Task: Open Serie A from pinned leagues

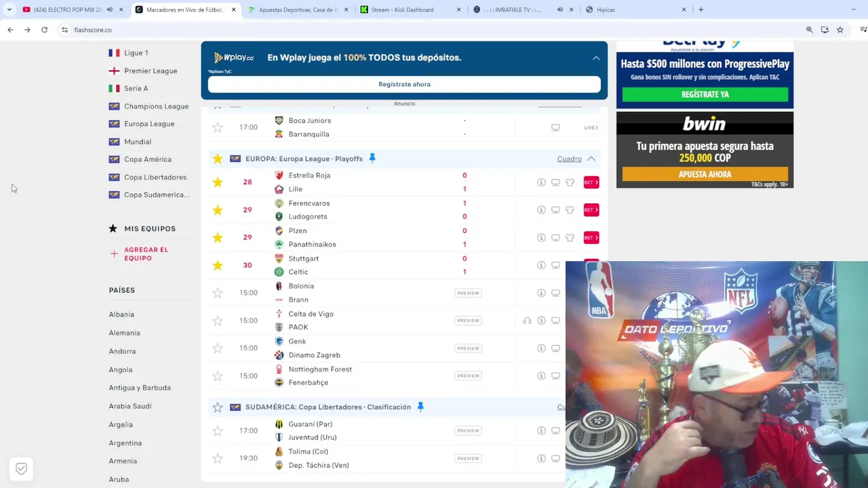Action: pos(136,88)
